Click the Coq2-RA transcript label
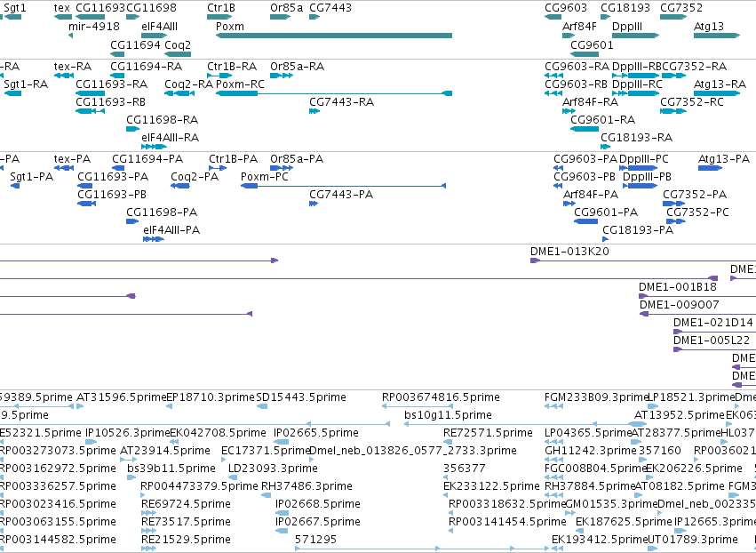Image resolution: width=756 pixels, height=553 pixels. (188, 84)
